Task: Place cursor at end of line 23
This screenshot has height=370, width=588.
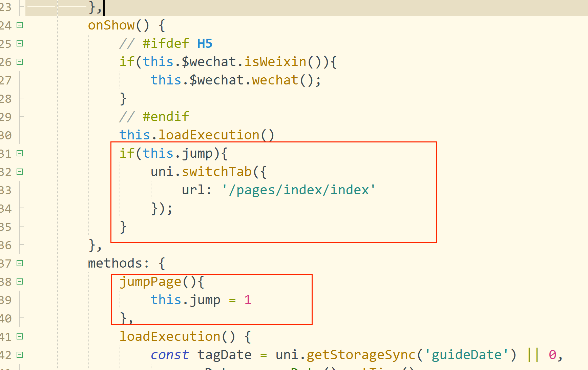Action: pyautogui.click(x=104, y=7)
